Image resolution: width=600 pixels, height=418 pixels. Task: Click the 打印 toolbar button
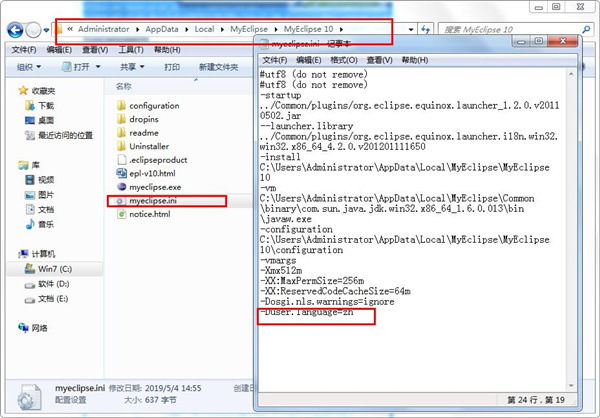tap(172, 67)
